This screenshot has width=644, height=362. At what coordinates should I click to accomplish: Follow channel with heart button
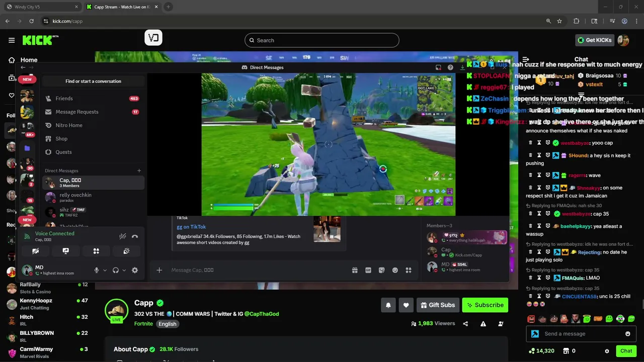pos(406,305)
